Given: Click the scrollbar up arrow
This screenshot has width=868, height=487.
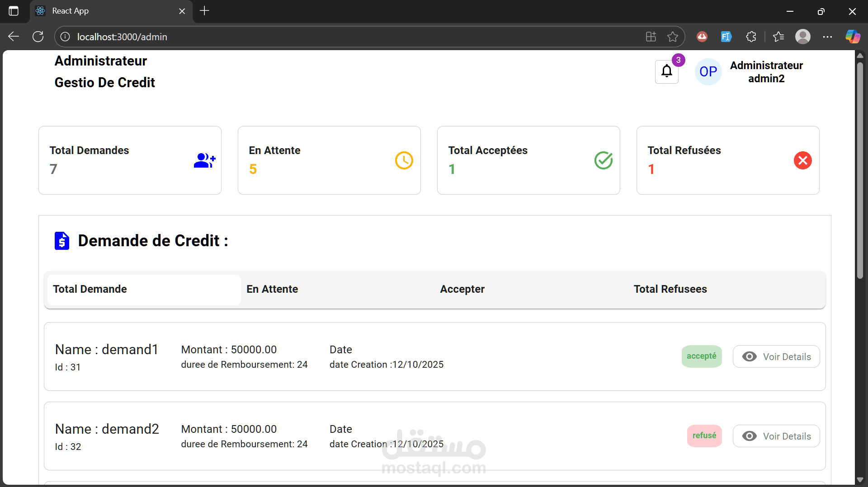Looking at the screenshot, I should [x=860, y=56].
